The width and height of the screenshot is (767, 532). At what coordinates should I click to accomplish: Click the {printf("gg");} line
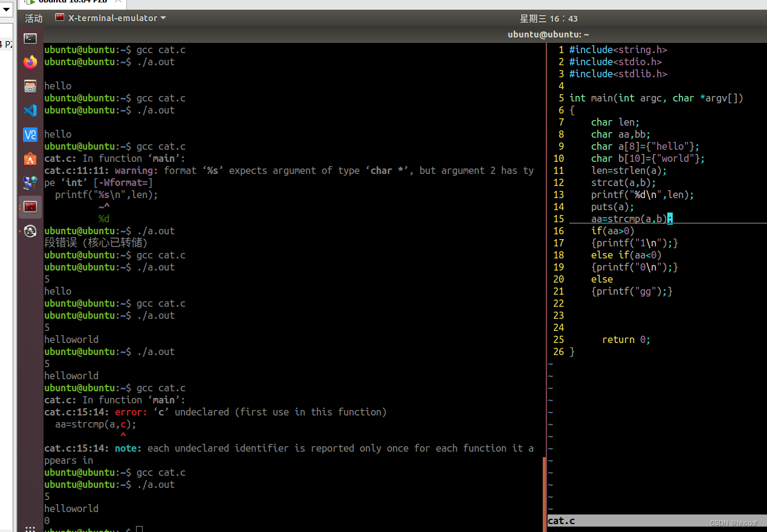pos(632,291)
